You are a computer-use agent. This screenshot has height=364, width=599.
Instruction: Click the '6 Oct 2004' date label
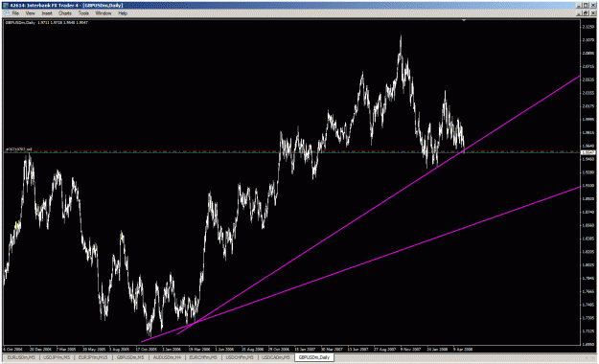point(13,349)
